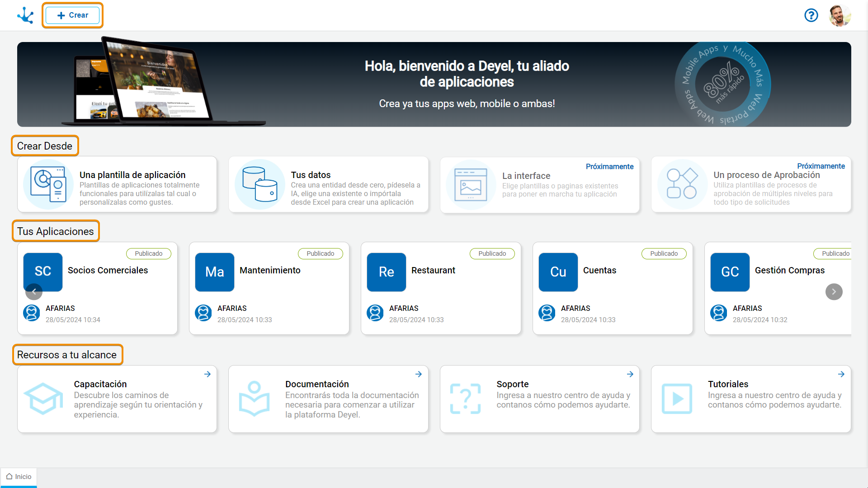Click the Cu app tile icon
Viewport: 868px width, 488px height.
pos(558,272)
